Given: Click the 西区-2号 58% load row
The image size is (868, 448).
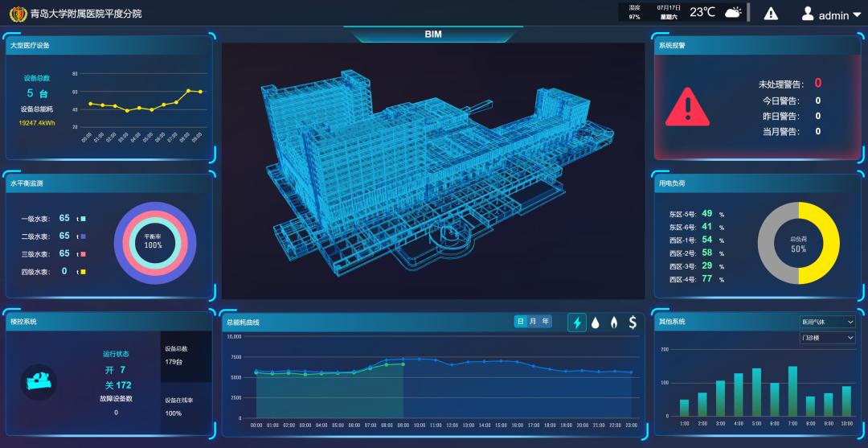Looking at the screenshot, I should tap(697, 253).
